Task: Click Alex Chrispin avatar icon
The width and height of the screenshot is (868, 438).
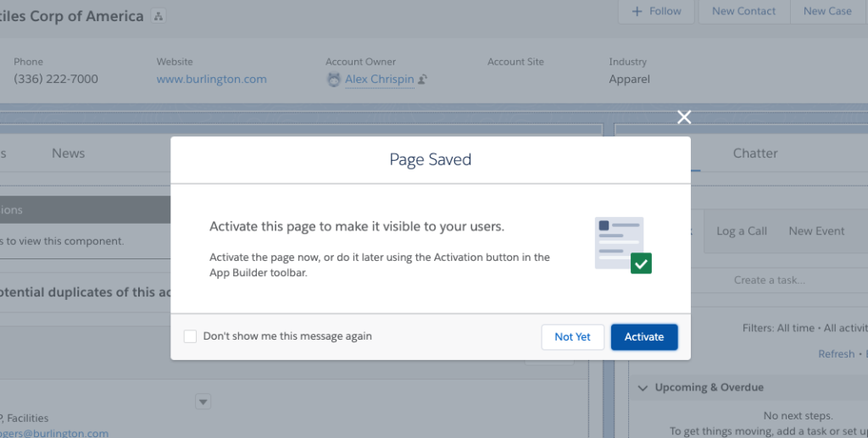Action: [333, 80]
